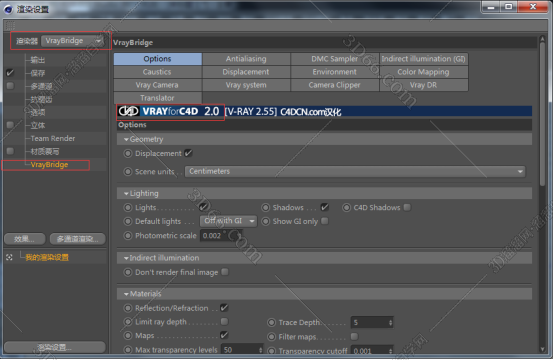Open the Indirect illumination (GI) tab
The height and width of the screenshot is (360, 553).
coord(424,59)
